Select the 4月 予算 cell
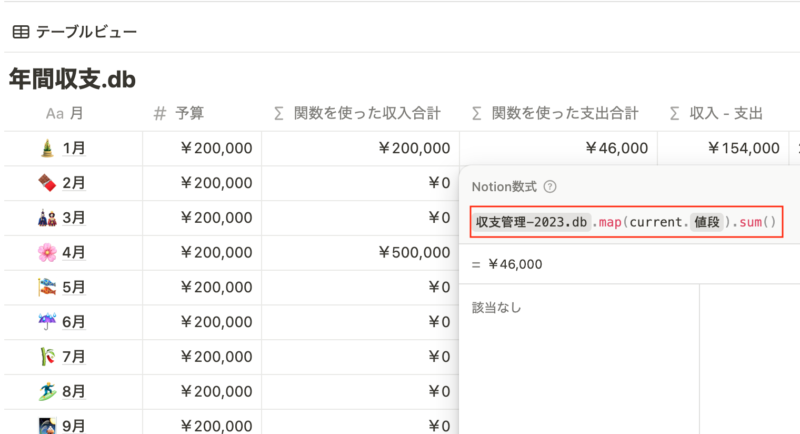This screenshot has width=800, height=434. [x=202, y=252]
